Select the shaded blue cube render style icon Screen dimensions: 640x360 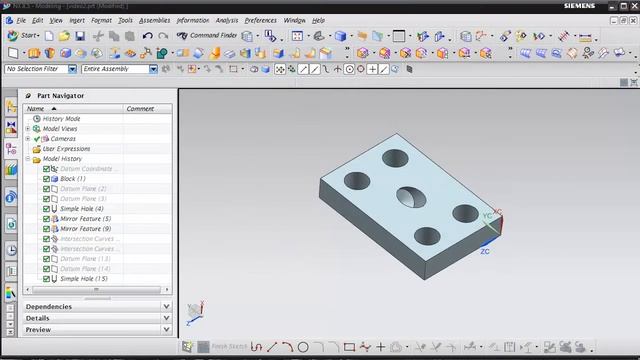pos(340,36)
